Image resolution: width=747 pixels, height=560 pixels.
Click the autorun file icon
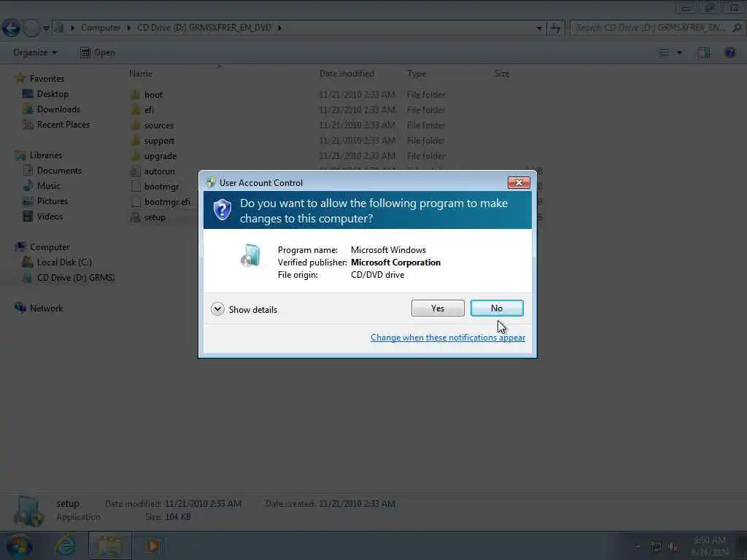click(135, 171)
